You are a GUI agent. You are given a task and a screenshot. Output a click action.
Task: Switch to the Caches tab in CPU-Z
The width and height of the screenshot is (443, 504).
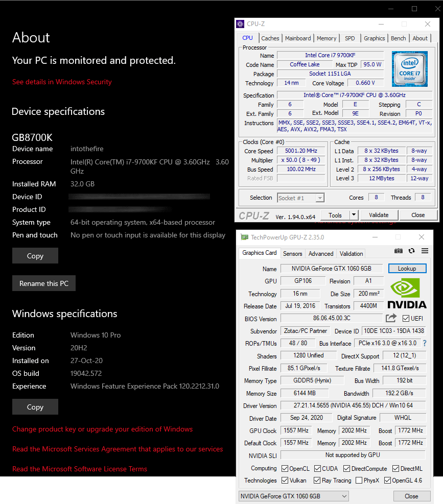tap(270, 38)
